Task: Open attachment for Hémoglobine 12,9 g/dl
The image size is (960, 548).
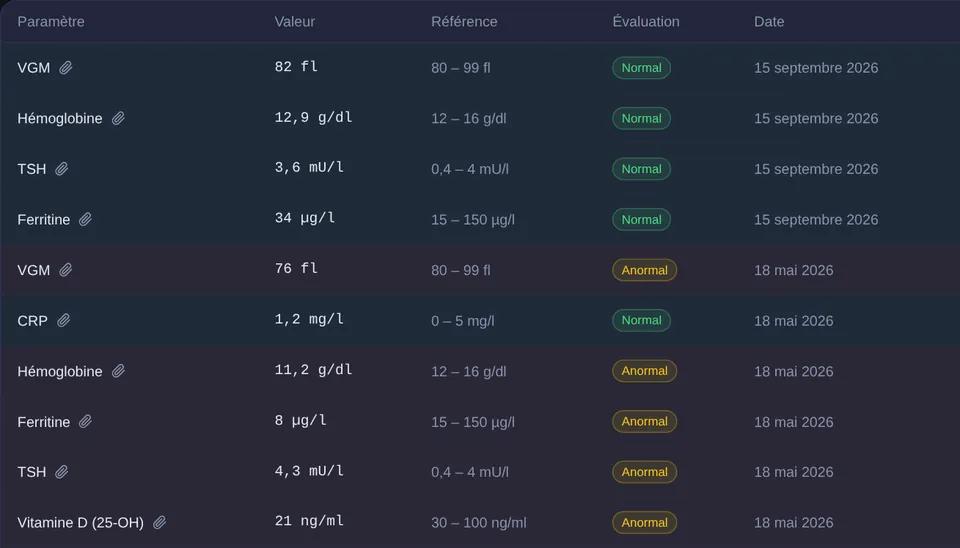Action: tap(118, 118)
